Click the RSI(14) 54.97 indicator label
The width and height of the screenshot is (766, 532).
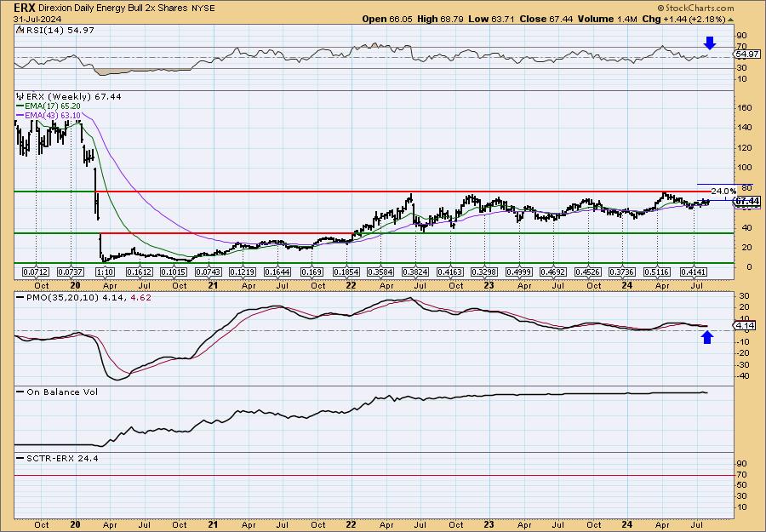click(x=59, y=30)
